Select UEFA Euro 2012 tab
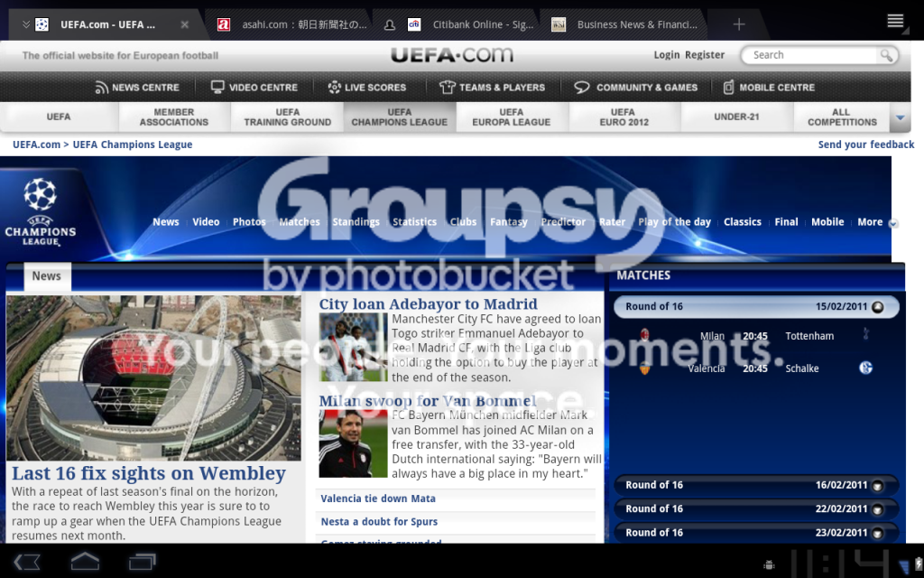The width and height of the screenshot is (924, 578). point(624,117)
